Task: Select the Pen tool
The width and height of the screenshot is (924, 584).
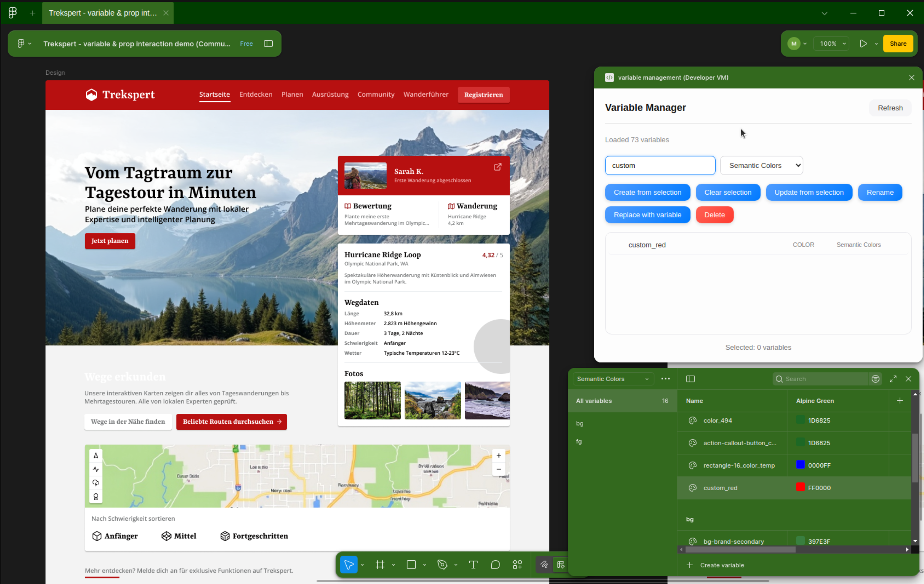Action: click(442, 564)
